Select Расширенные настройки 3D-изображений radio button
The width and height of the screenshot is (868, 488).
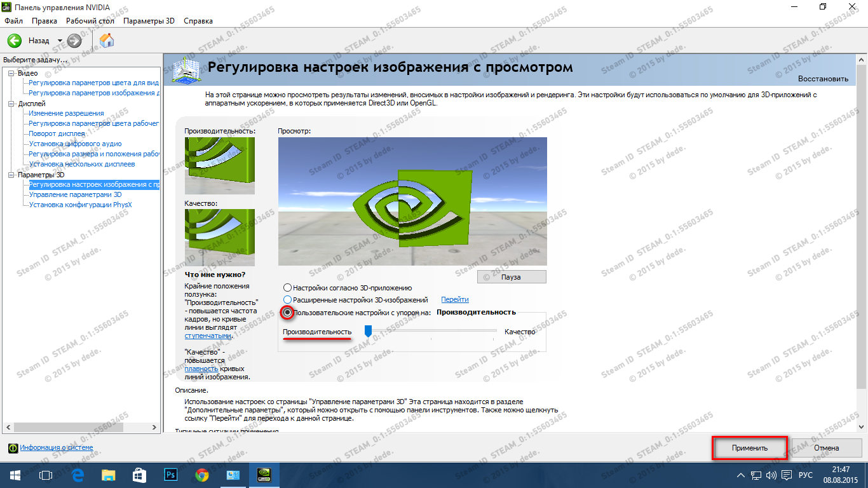(288, 299)
